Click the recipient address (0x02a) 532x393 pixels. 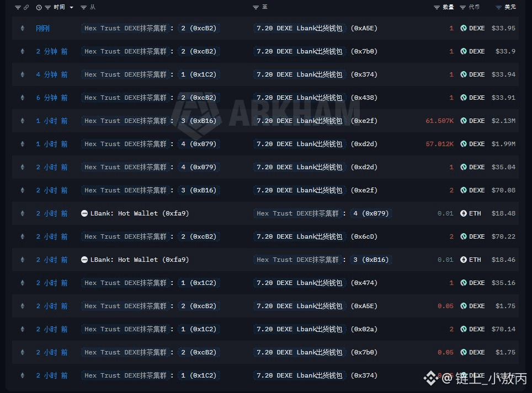pos(364,329)
